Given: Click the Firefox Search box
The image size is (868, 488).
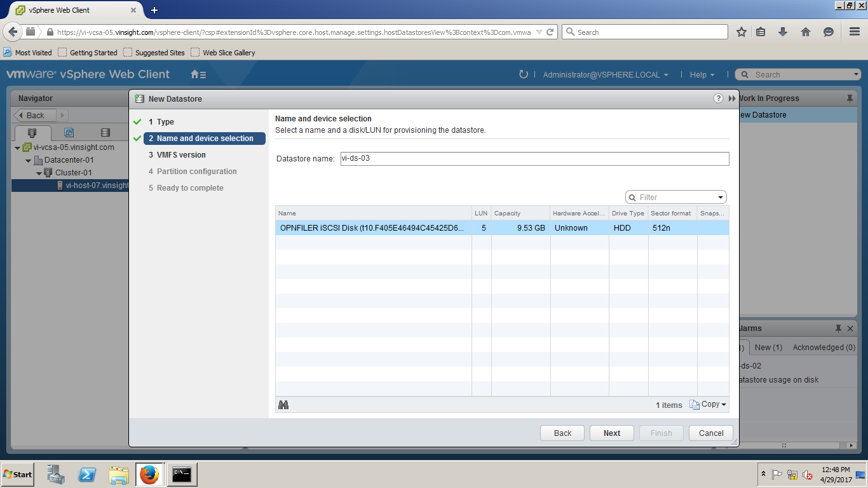Looking at the screenshot, I should click(645, 32).
